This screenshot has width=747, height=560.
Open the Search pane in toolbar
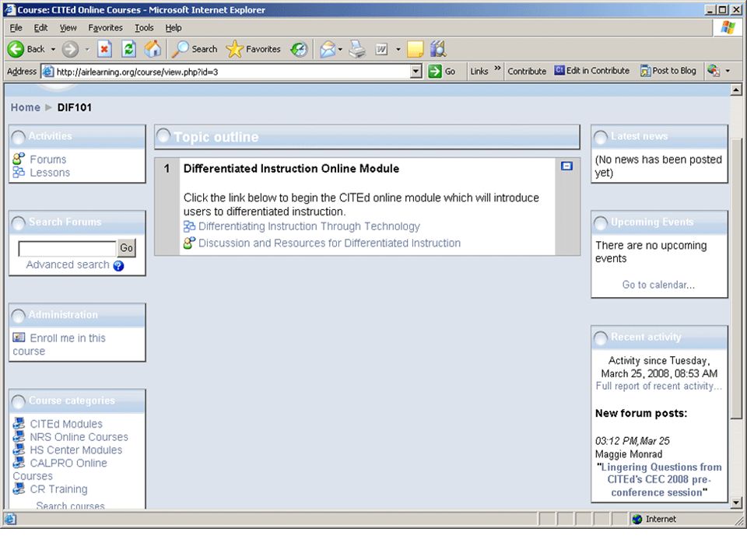click(x=195, y=49)
